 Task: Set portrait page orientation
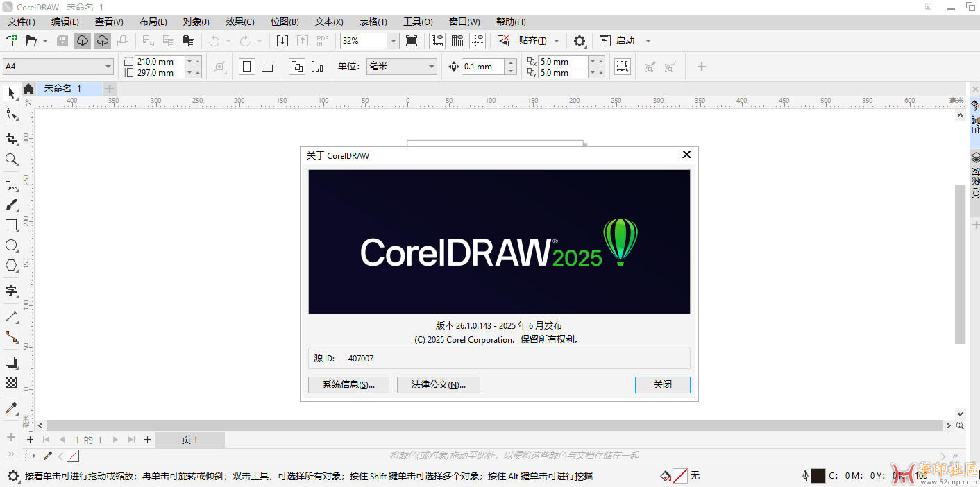[247, 67]
